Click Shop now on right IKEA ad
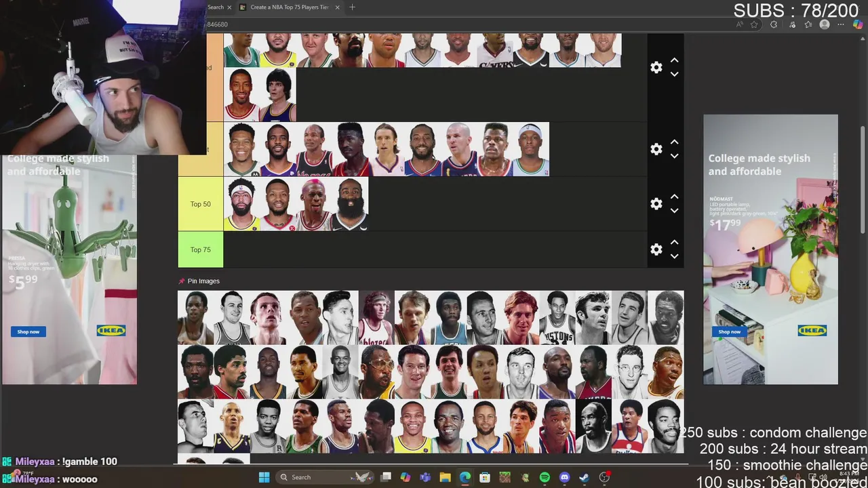This screenshot has height=488, width=868. pos(730,331)
